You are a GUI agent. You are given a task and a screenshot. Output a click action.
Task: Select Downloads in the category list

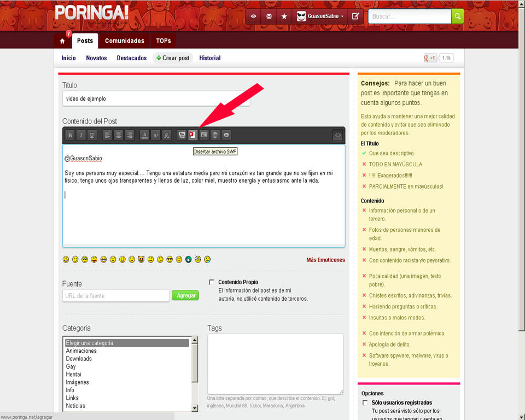pyautogui.click(x=79, y=359)
